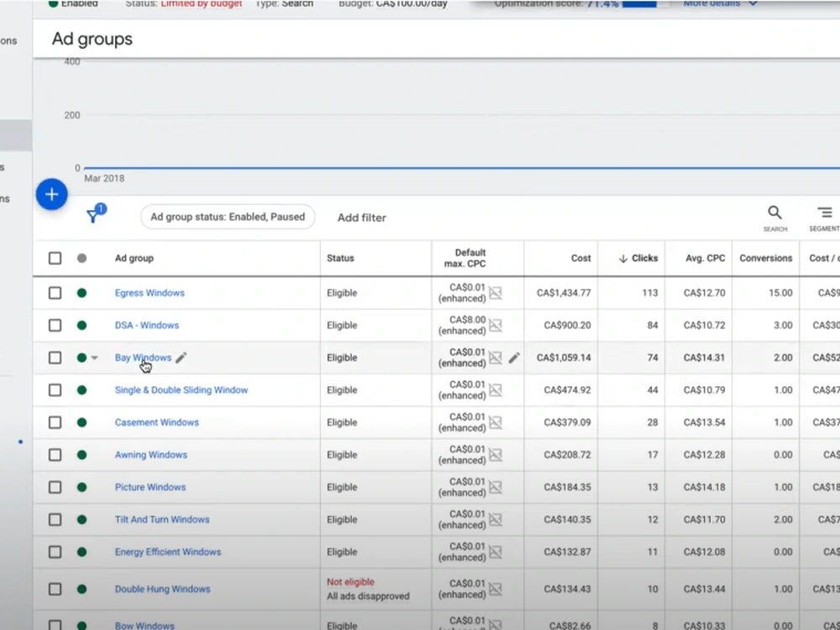Sort by the Conversions column header

(x=765, y=258)
